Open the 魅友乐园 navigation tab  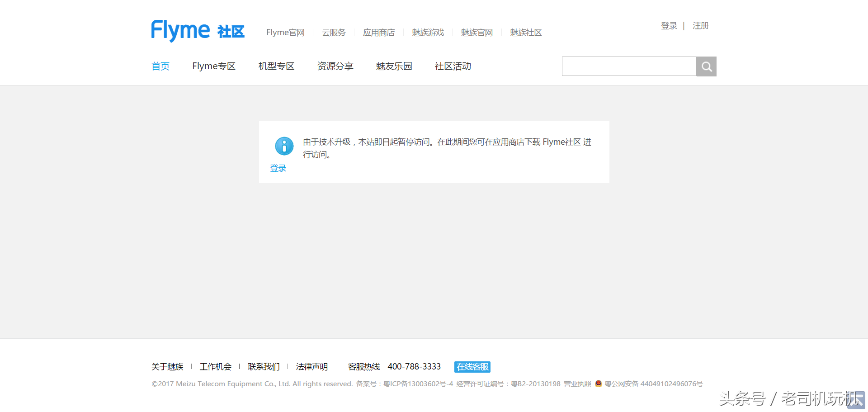point(394,66)
